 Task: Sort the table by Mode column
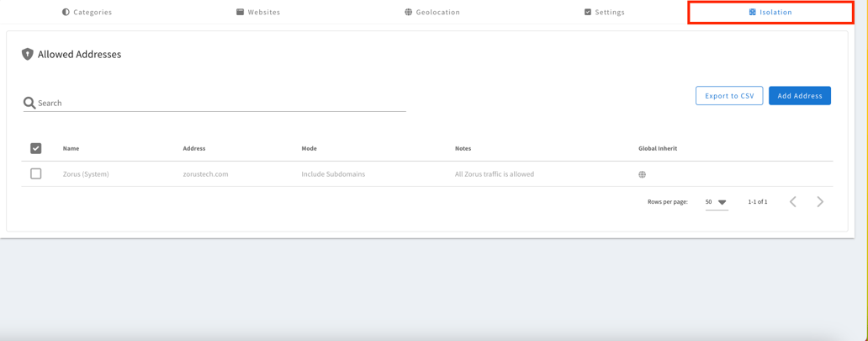(309, 148)
